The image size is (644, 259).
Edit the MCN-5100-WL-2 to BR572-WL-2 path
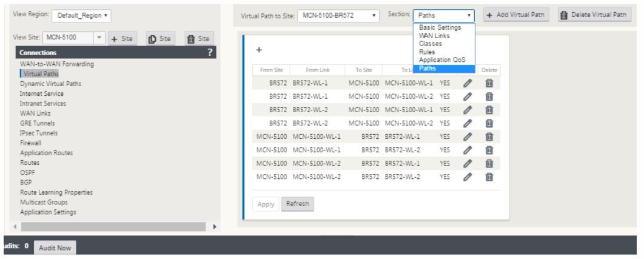click(x=468, y=177)
